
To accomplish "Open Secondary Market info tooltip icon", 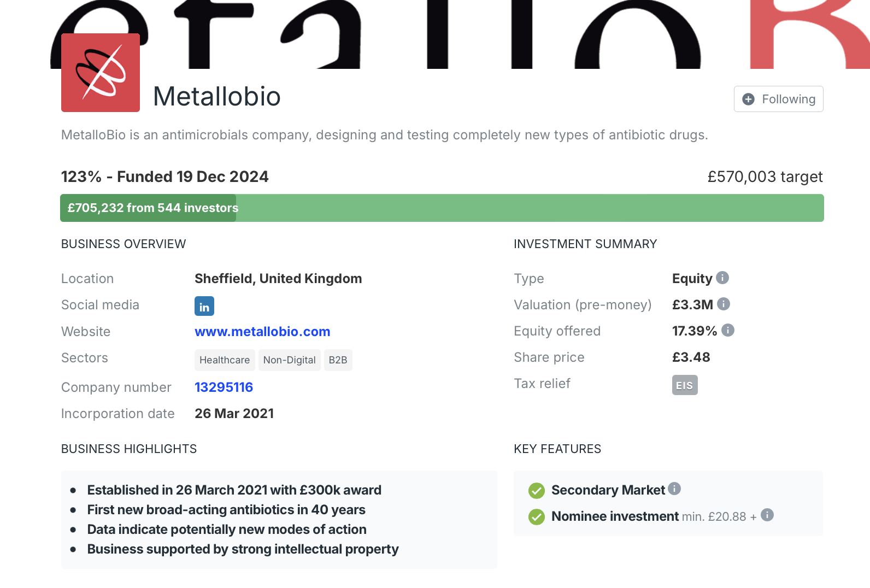I will tap(674, 489).
